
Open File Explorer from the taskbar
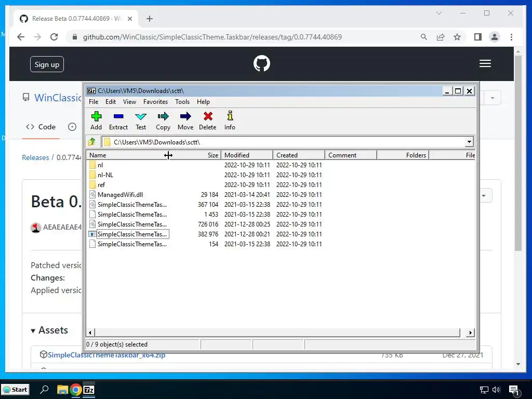(x=62, y=390)
